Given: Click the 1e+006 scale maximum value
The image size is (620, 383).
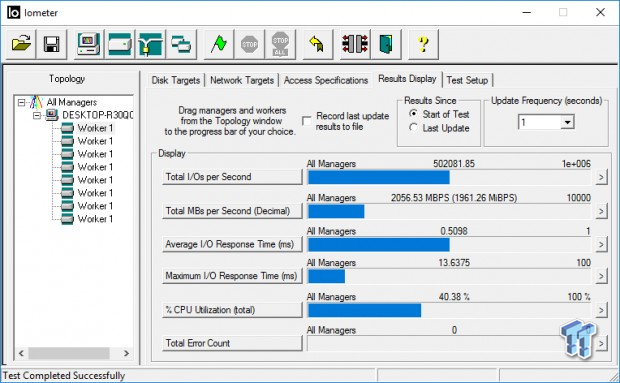Looking at the screenshot, I should tap(576, 164).
